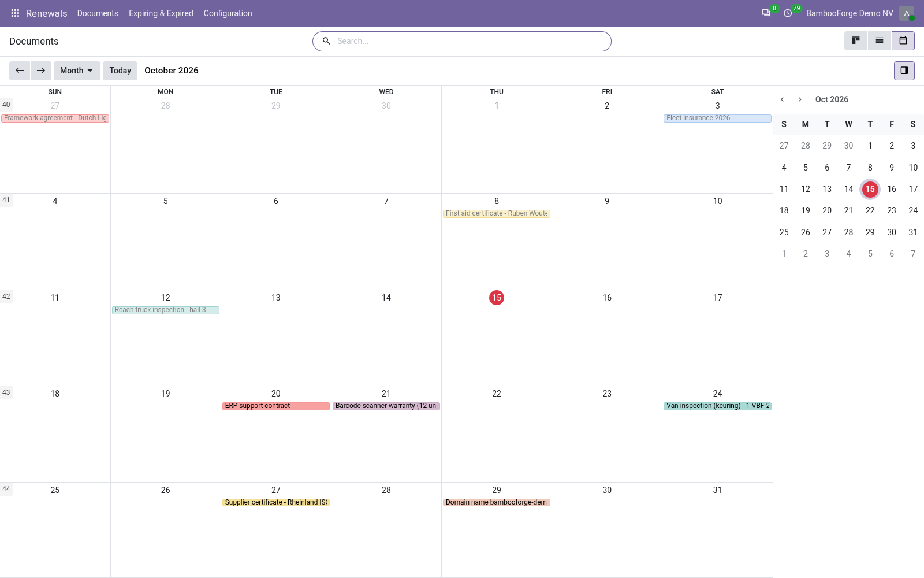The width and height of the screenshot is (924, 578).
Task: Open Framework agreement - Dutch Lig event
Action: coord(55,118)
